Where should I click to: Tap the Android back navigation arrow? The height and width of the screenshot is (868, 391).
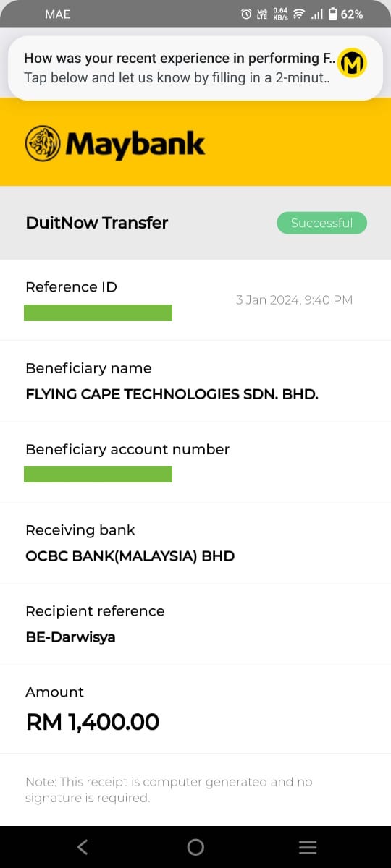[83, 847]
